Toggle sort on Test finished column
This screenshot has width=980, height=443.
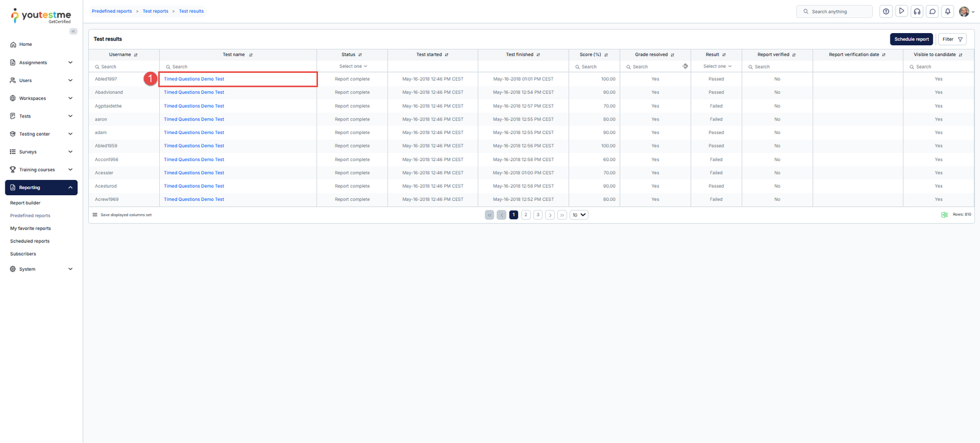pos(538,55)
